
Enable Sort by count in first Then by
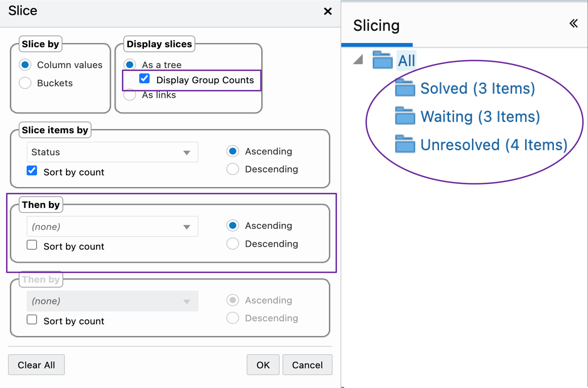[x=32, y=245]
